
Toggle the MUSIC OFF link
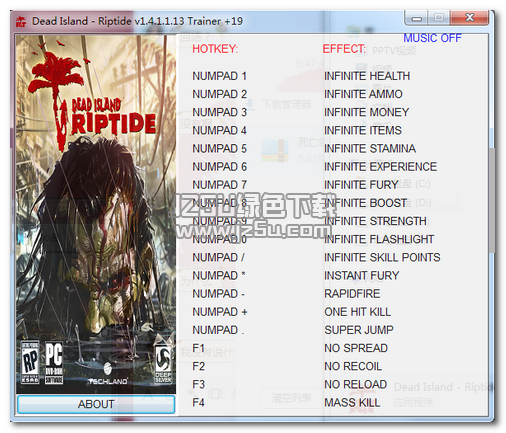pyautogui.click(x=432, y=38)
